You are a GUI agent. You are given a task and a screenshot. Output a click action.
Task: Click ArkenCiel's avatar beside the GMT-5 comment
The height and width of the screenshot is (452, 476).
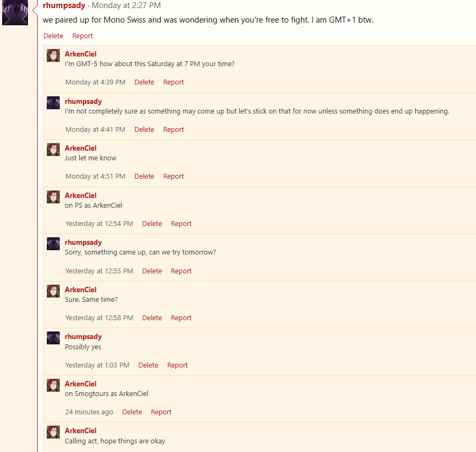pos(53,55)
